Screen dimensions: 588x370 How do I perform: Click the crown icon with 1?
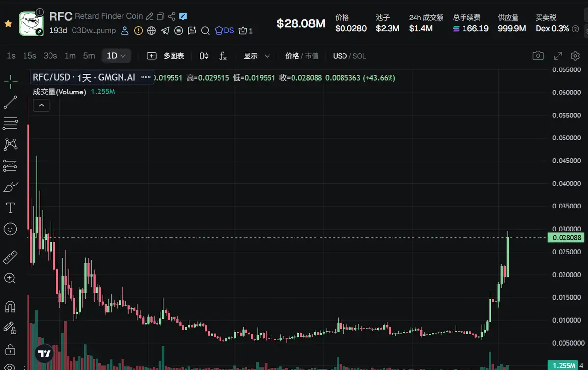pyautogui.click(x=245, y=31)
